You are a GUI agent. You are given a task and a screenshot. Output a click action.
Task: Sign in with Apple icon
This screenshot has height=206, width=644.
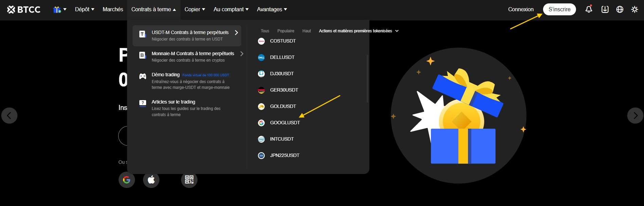(x=151, y=179)
